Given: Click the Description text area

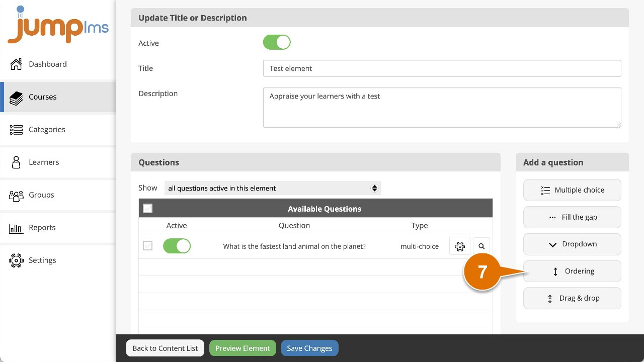Looking at the screenshot, I should pyautogui.click(x=442, y=108).
